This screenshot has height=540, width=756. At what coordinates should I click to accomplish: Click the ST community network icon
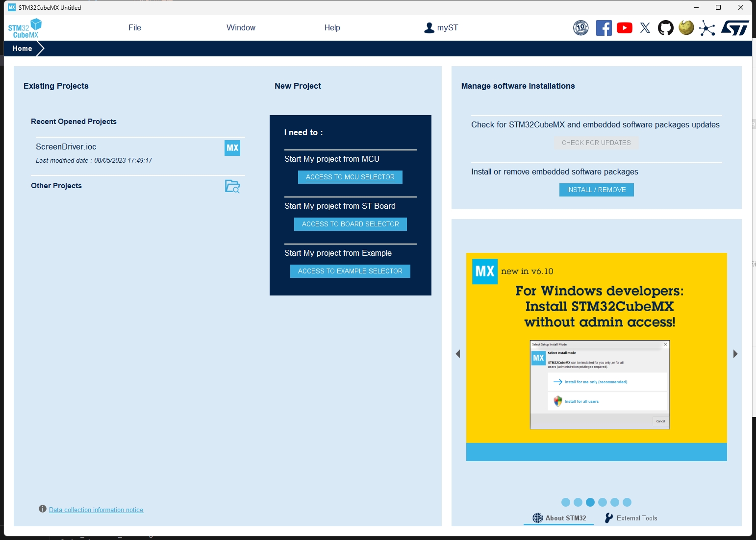point(706,28)
